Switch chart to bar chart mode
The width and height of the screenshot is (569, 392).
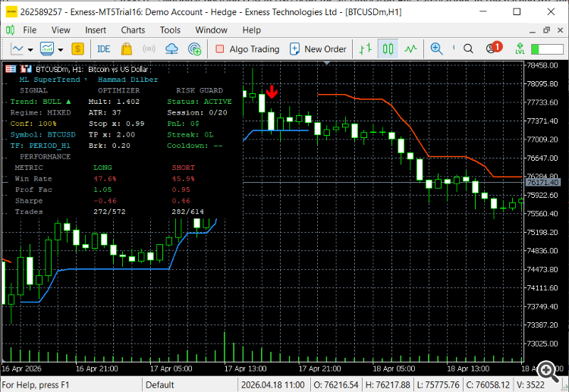coord(366,49)
